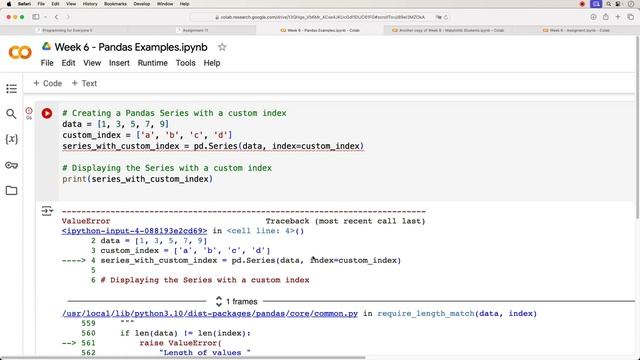Viewport: 640px width, 360px height.
Task: Toggle the Safari sidebar button
Action: click(36, 17)
